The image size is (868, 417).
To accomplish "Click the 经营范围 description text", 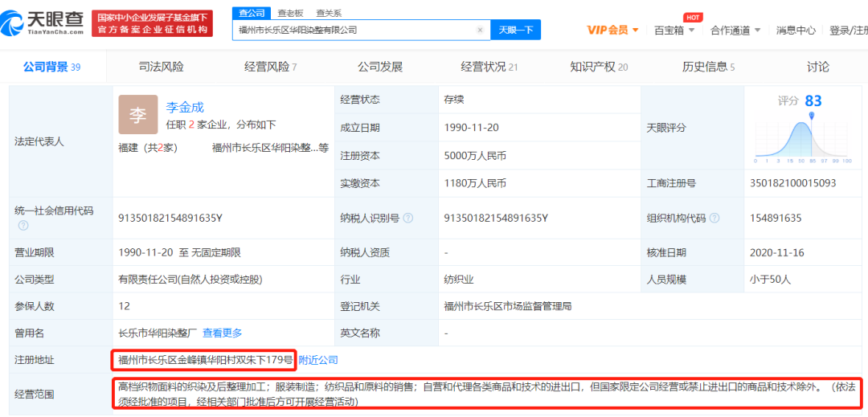I will click(x=487, y=394).
